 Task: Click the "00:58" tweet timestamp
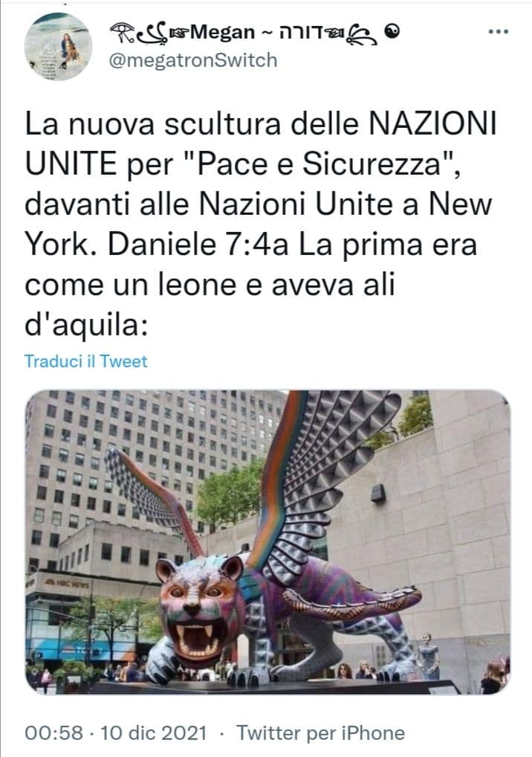click(54, 733)
